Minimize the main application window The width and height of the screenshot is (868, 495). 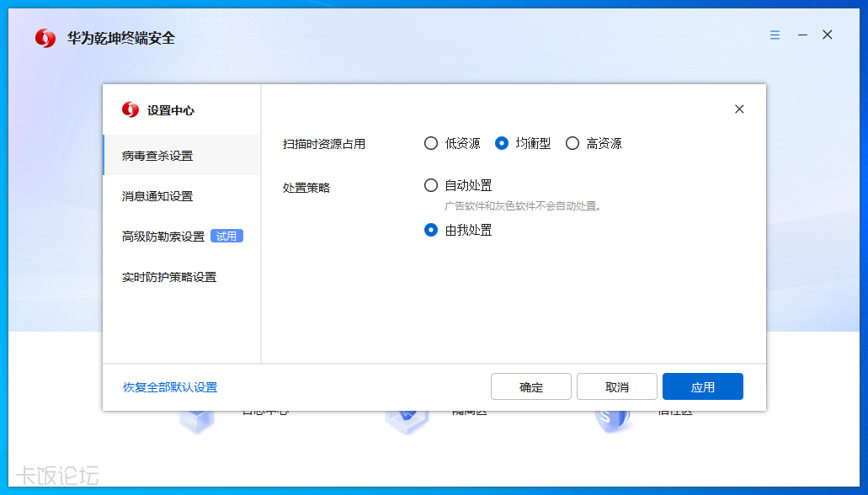click(x=802, y=35)
